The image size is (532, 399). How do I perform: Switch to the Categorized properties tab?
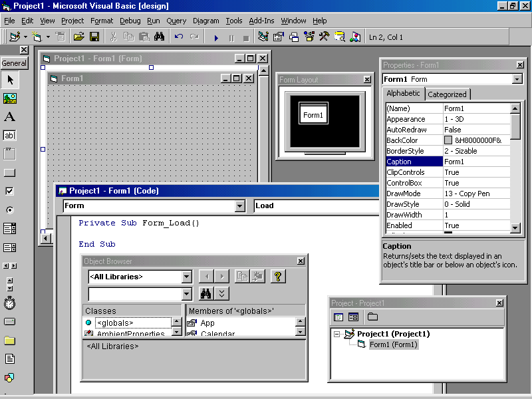pyautogui.click(x=447, y=94)
